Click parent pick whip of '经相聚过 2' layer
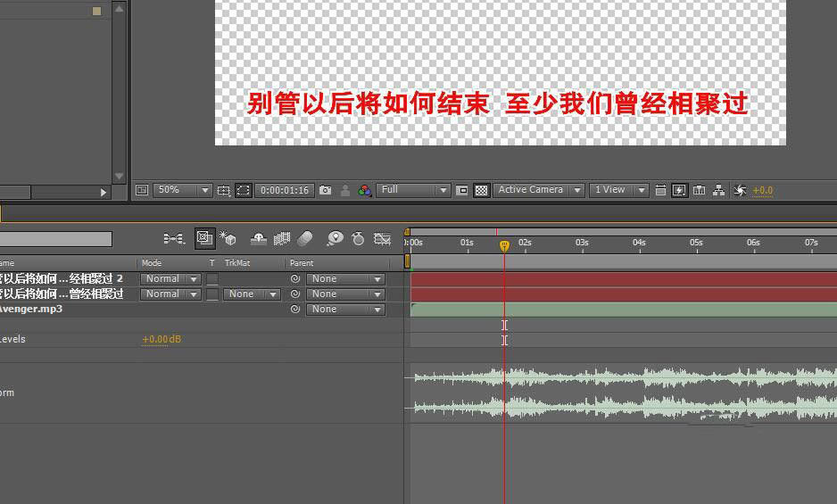The width and height of the screenshot is (837, 504). click(295, 278)
